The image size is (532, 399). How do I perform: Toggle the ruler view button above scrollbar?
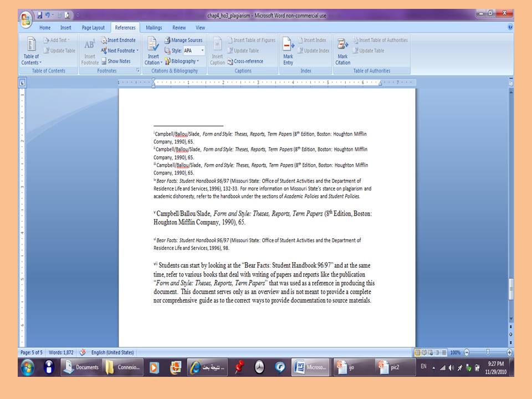coord(510,82)
